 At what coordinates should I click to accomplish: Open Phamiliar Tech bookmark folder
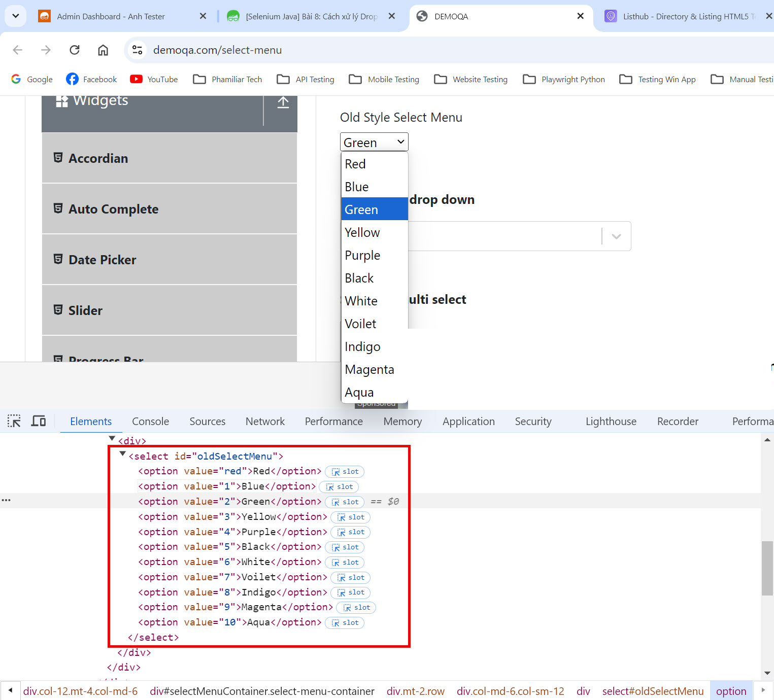pyautogui.click(x=228, y=79)
